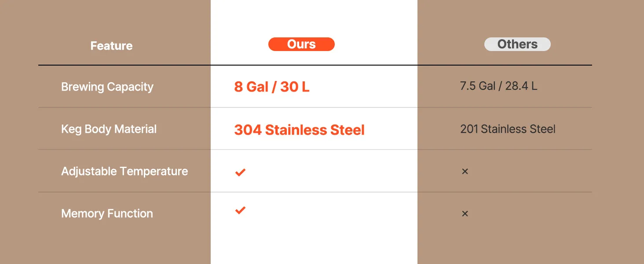
Task: Click the 8 Gal / 30 L value
Action: tap(271, 87)
